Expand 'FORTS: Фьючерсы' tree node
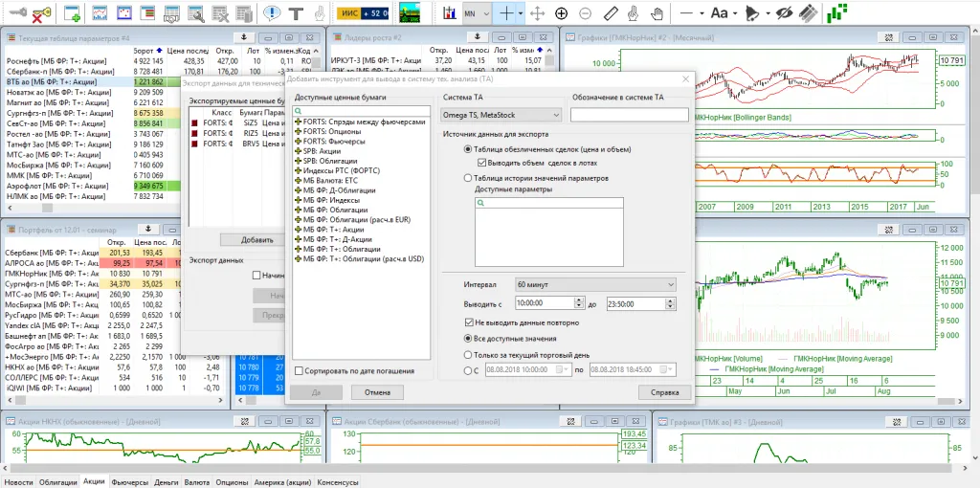 tap(299, 141)
